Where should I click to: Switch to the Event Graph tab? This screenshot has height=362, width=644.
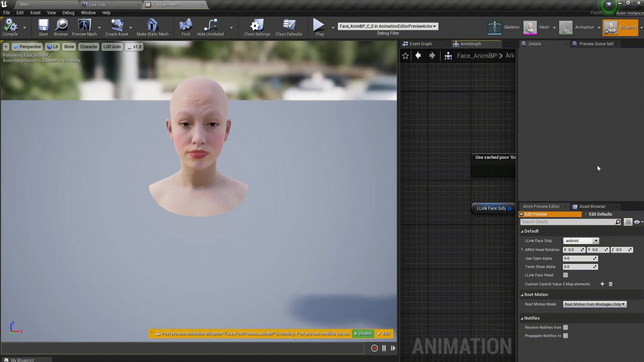(x=421, y=44)
